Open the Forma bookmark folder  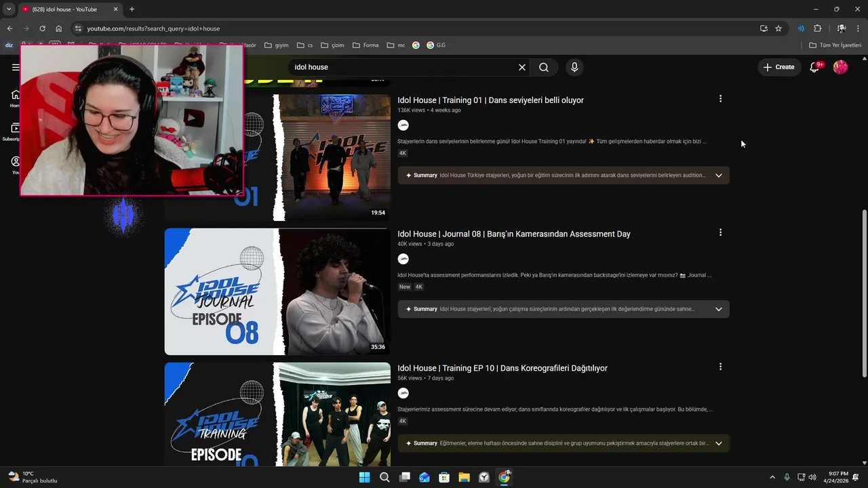coord(366,45)
